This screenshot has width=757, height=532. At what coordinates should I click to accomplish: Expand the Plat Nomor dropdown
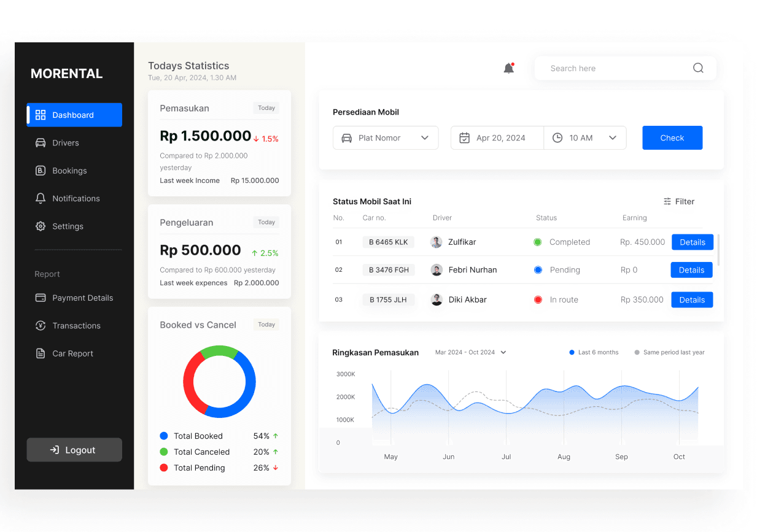pos(425,137)
